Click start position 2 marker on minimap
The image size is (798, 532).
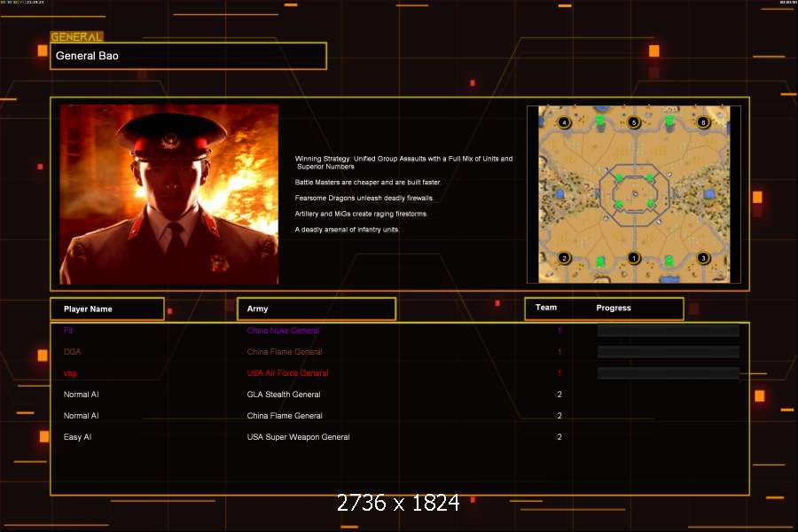[564, 258]
